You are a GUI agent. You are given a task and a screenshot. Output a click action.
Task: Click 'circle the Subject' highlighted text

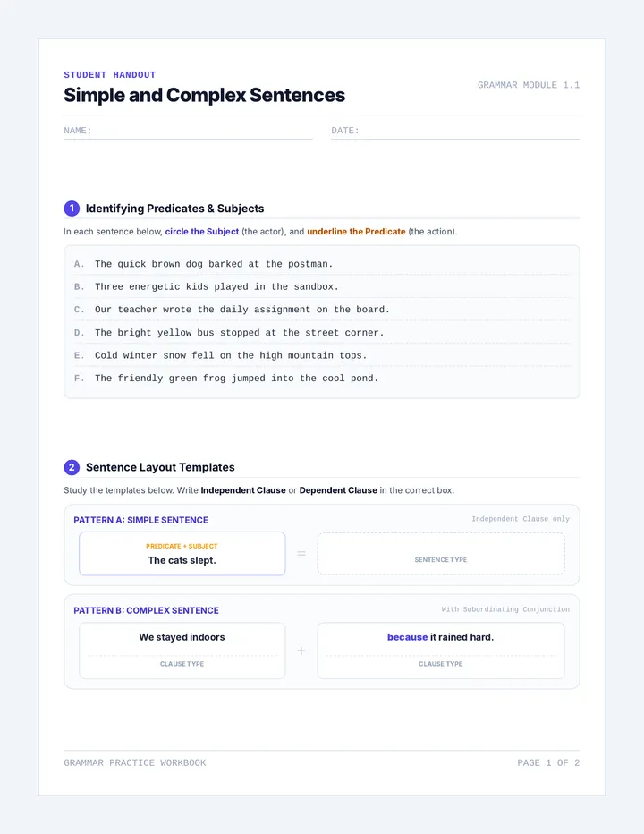point(201,232)
